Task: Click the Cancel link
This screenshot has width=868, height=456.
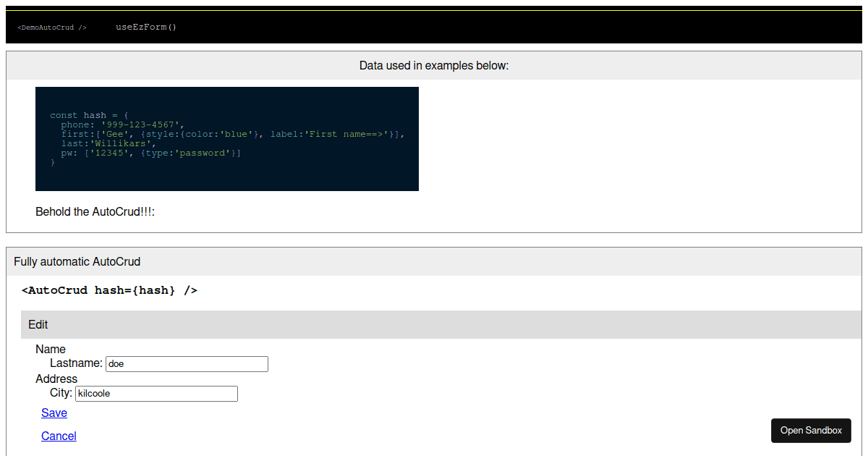Action: coord(59,436)
